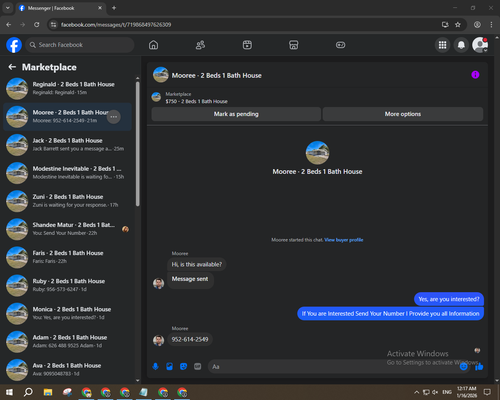Open the Reels video icon
This screenshot has width=500, height=400.
pyautogui.click(x=247, y=45)
